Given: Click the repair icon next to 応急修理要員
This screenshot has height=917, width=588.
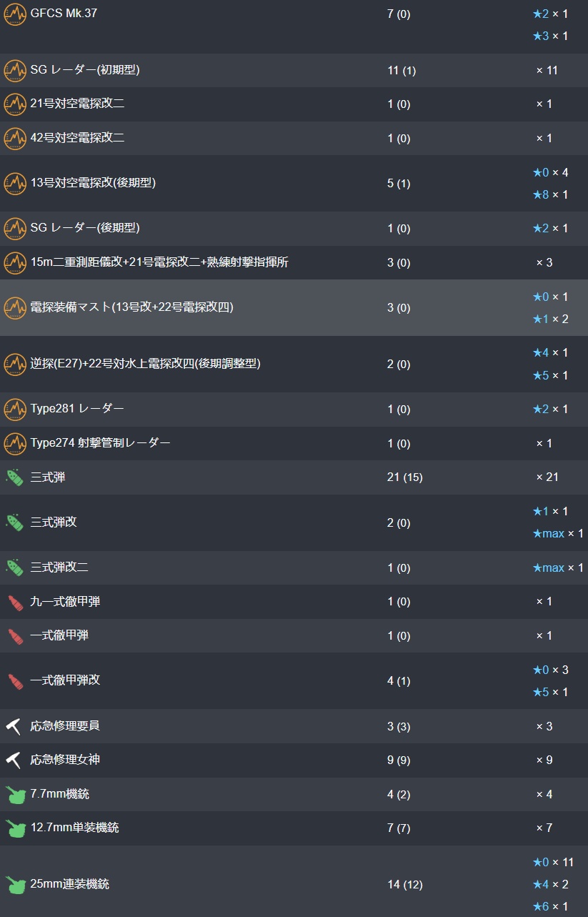Looking at the screenshot, I should coord(14,726).
